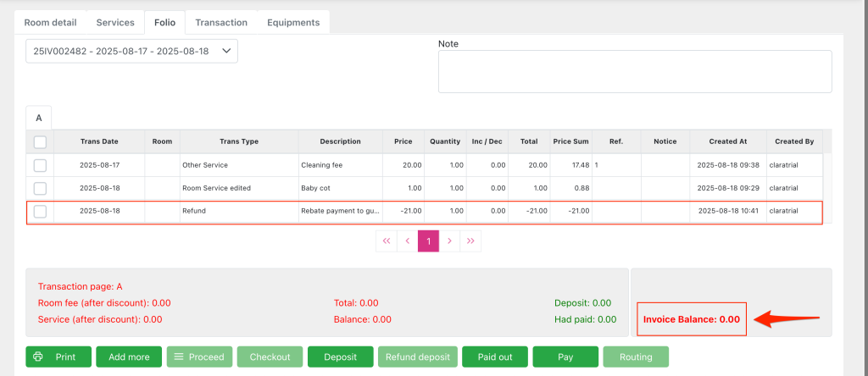The image size is (868, 376).
Task: Check the Cleaning fee row checkbox
Action: pos(40,165)
